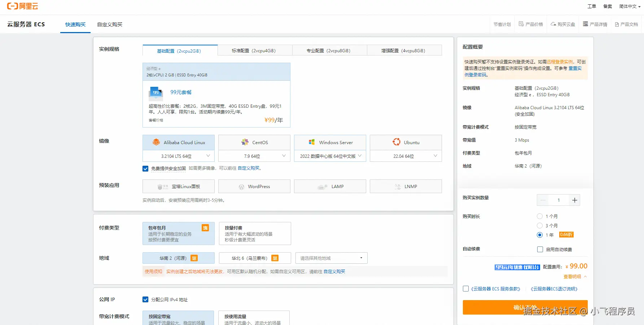Click the LAMP app icon
The width and height of the screenshot is (644, 325).
pyautogui.click(x=322, y=187)
